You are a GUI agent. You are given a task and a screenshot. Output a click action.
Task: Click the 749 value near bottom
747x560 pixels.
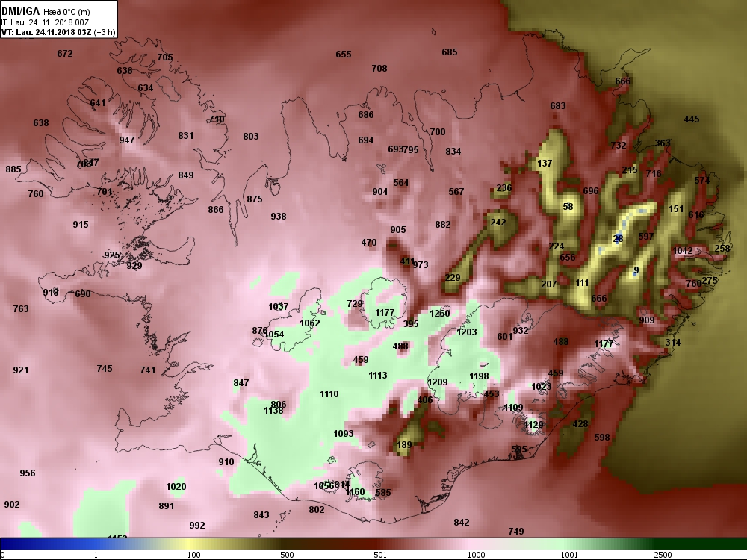[x=516, y=532]
